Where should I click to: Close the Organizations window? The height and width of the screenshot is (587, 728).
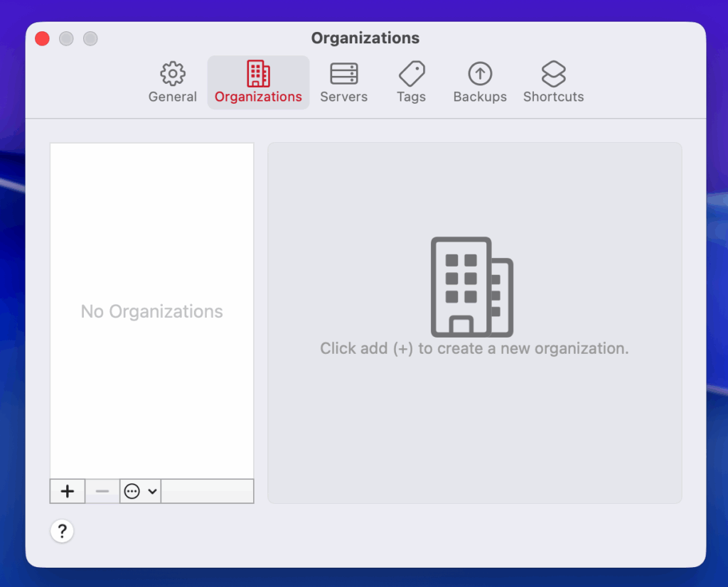pos(43,38)
